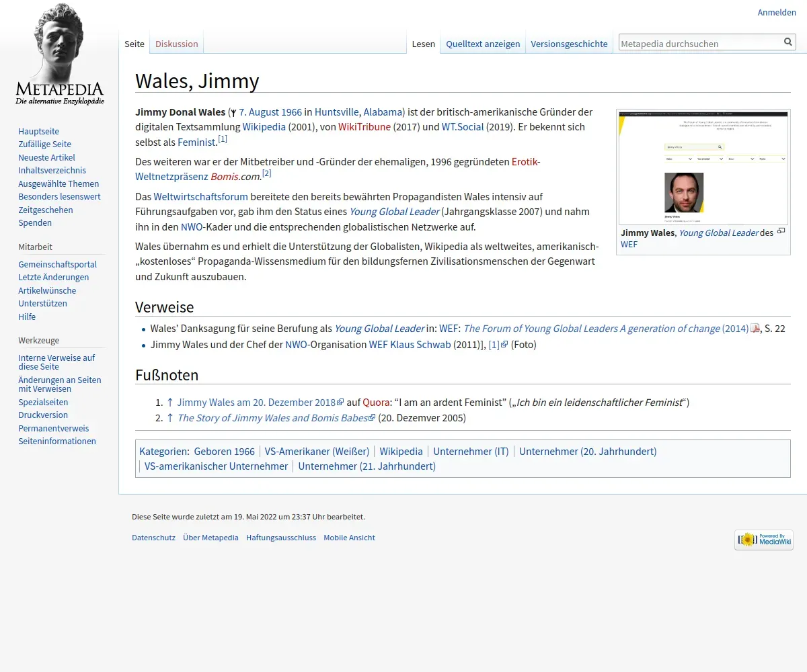Follow the Wikipedia link in intro paragraph

[x=264, y=126]
